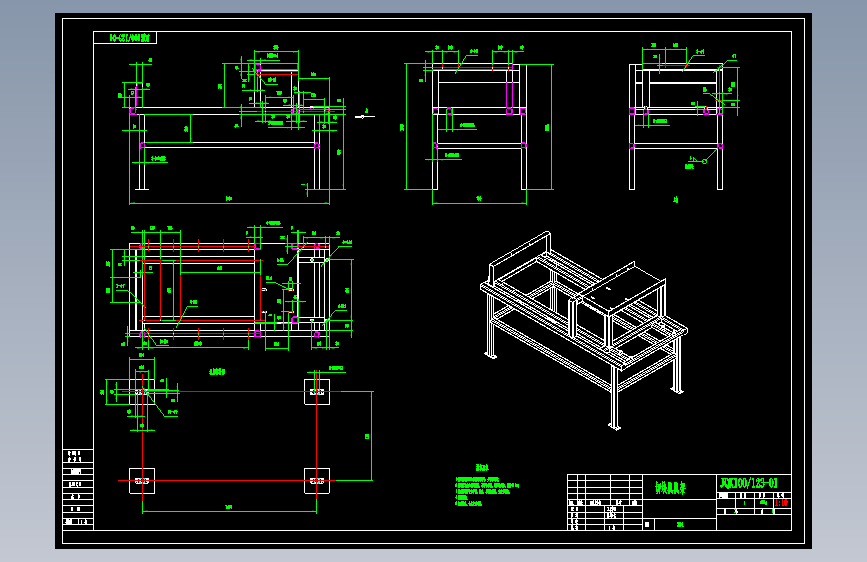Select the plan view with red outlines
The image size is (867, 562).
pyautogui.click(x=229, y=288)
